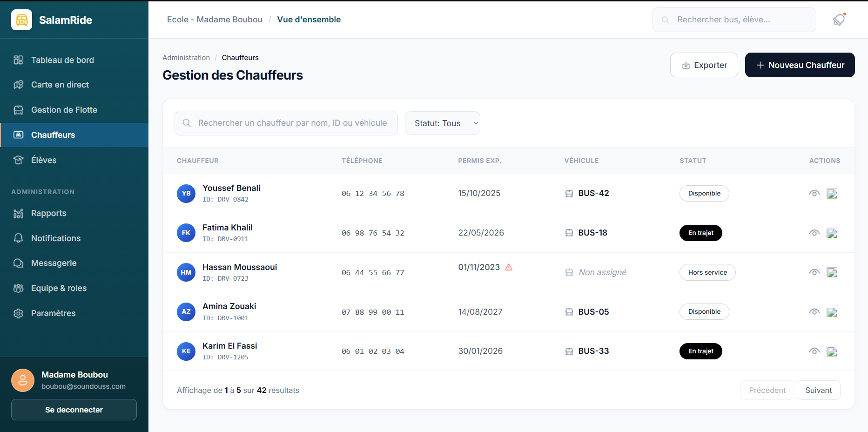Screen dimensions: 868x432
Task: Click the eye icon for Youssef Benali
Action: coord(814,194)
